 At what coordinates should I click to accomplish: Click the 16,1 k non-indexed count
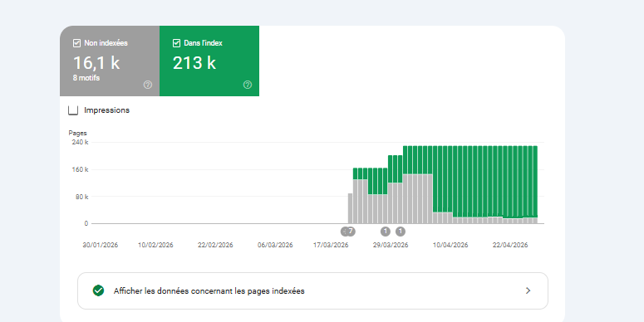96,63
